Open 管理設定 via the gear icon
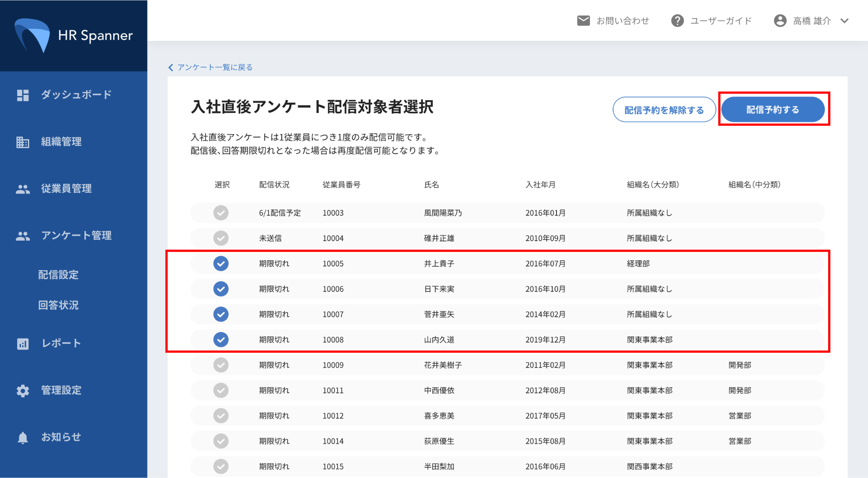The height and width of the screenshot is (478, 868). [23, 391]
